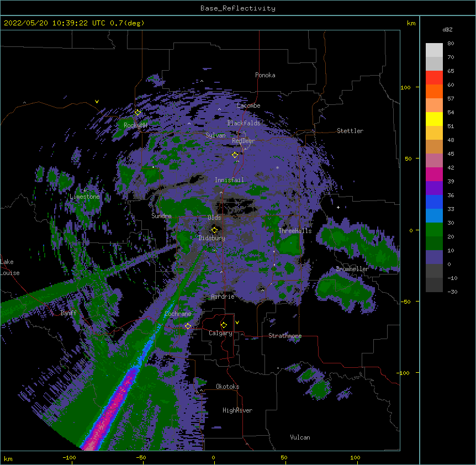Click the Banff label
Image resolution: width=476 pixels, height=465 pixels.
(68, 313)
